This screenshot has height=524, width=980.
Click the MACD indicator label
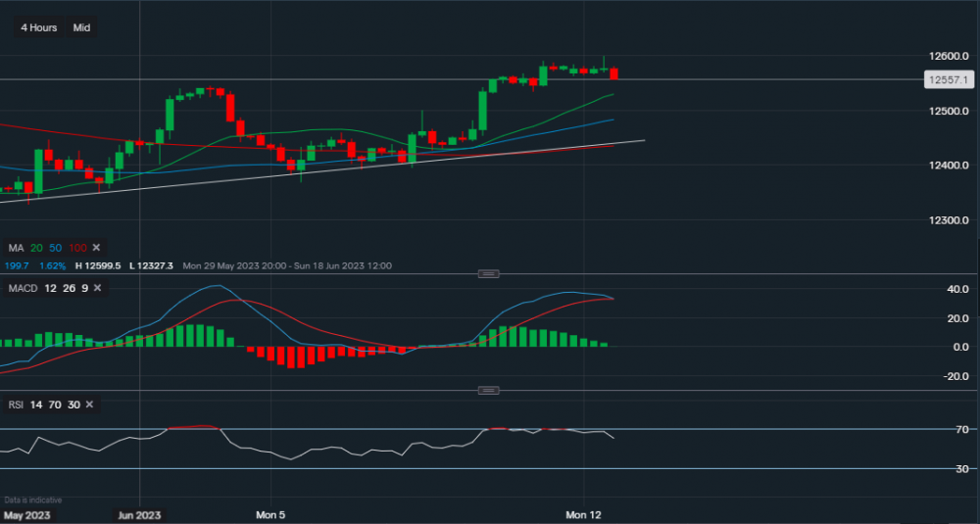23,287
